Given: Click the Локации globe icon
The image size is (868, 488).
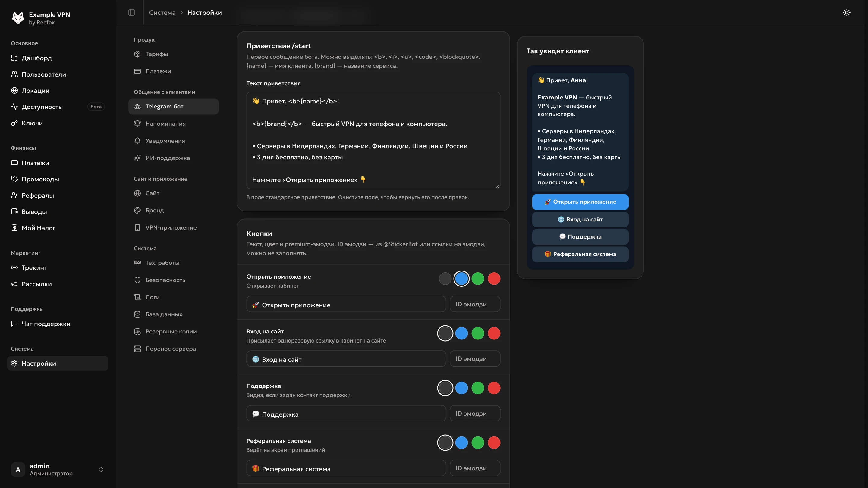Looking at the screenshot, I should click(x=14, y=90).
